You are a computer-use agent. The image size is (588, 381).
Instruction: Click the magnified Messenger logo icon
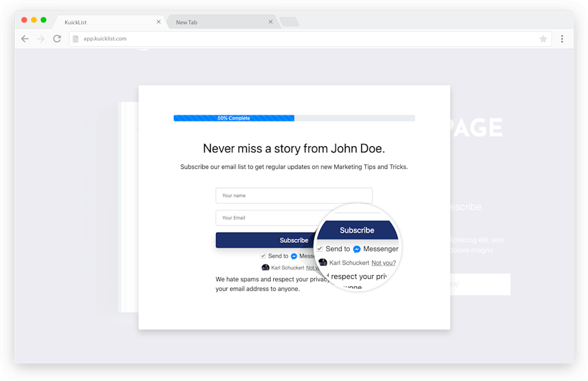click(x=357, y=249)
